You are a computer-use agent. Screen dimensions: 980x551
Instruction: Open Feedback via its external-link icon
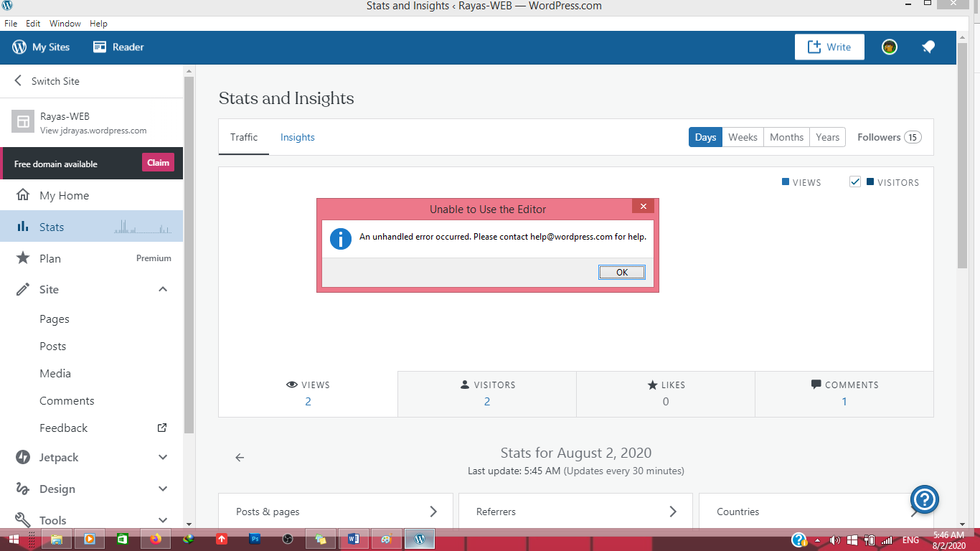tap(163, 428)
